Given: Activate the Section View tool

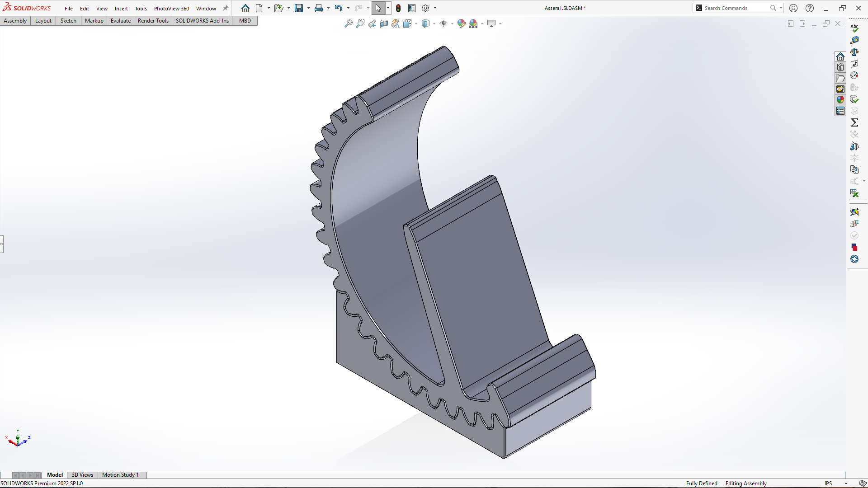Looking at the screenshot, I should 384,23.
